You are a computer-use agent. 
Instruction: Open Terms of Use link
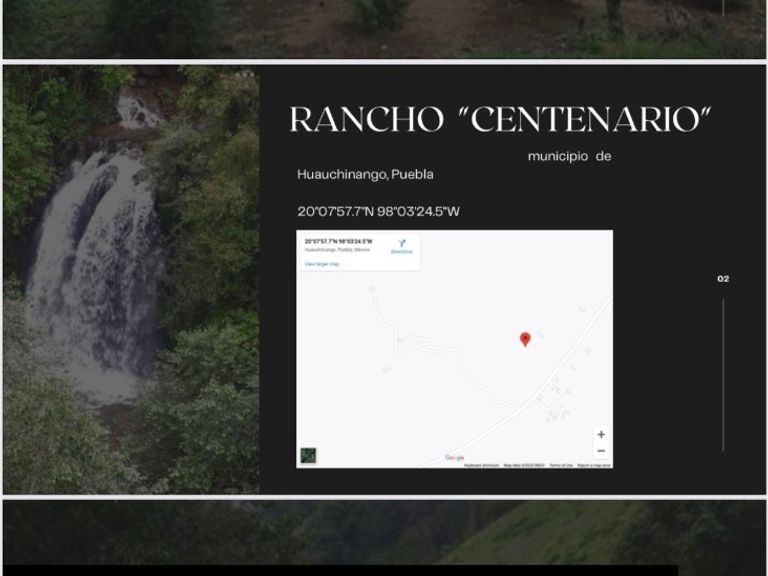[x=561, y=465]
